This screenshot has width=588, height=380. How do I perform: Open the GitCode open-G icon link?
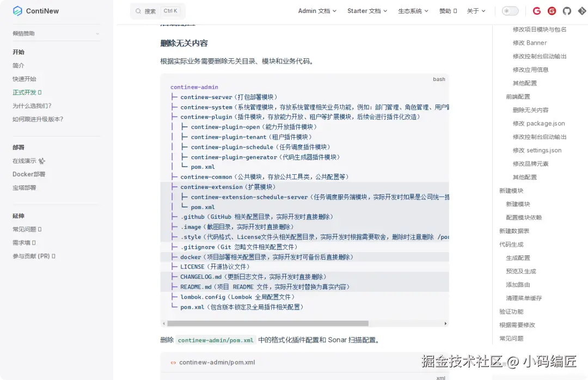pos(537,11)
